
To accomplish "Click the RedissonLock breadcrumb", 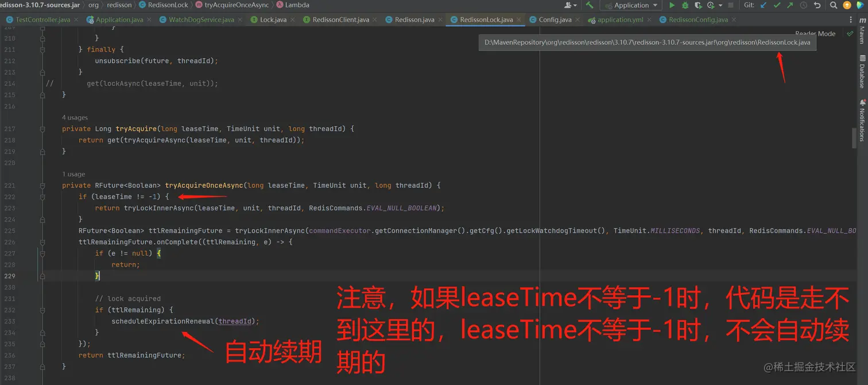I will pyautogui.click(x=164, y=5).
